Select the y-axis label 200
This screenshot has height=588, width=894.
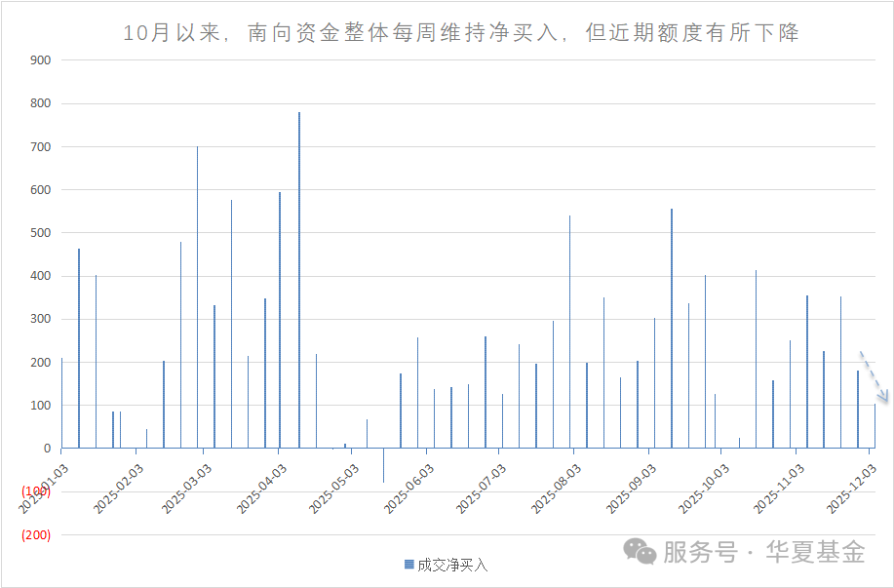point(41,362)
